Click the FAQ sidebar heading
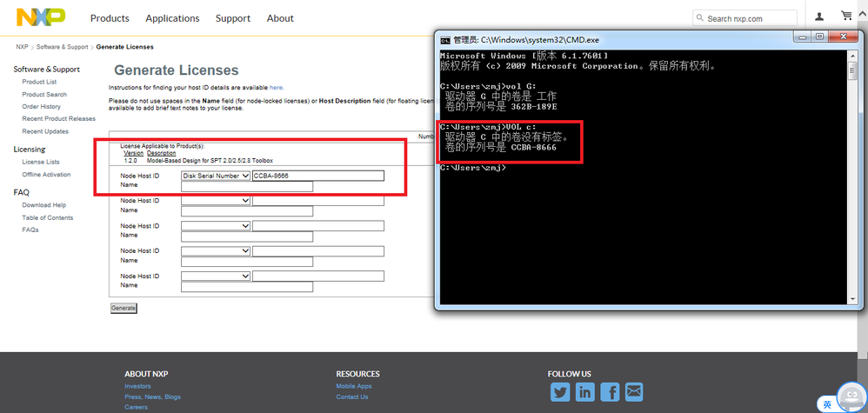 tap(22, 193)
